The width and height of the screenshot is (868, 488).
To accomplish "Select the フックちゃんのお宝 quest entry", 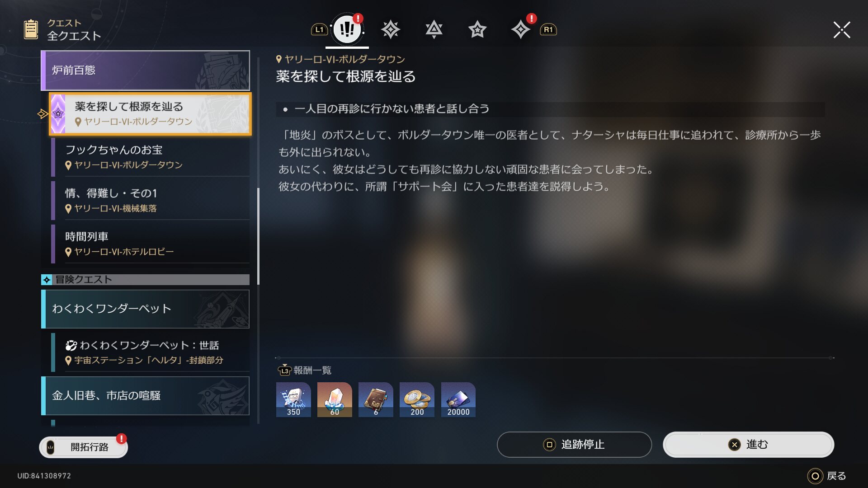I will 150,157.
